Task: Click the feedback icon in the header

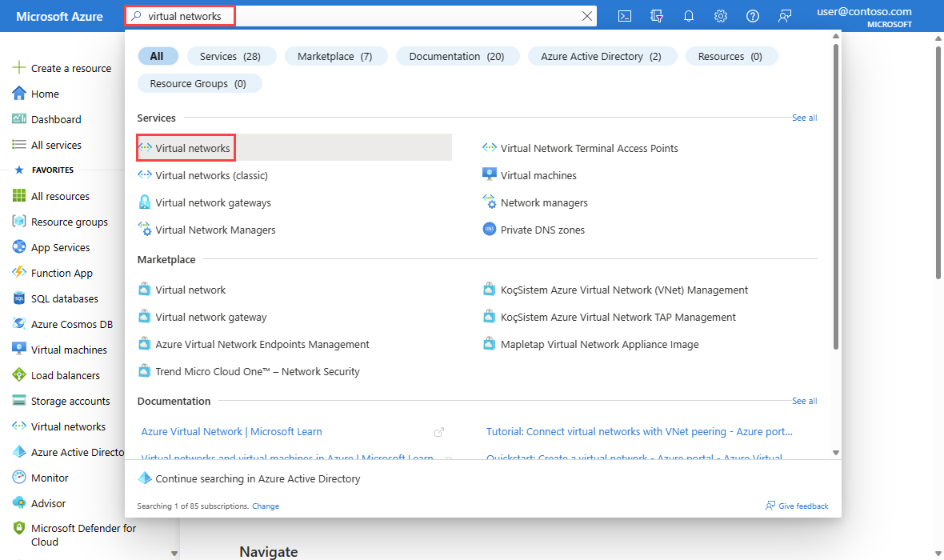Action: coord(785,16)
